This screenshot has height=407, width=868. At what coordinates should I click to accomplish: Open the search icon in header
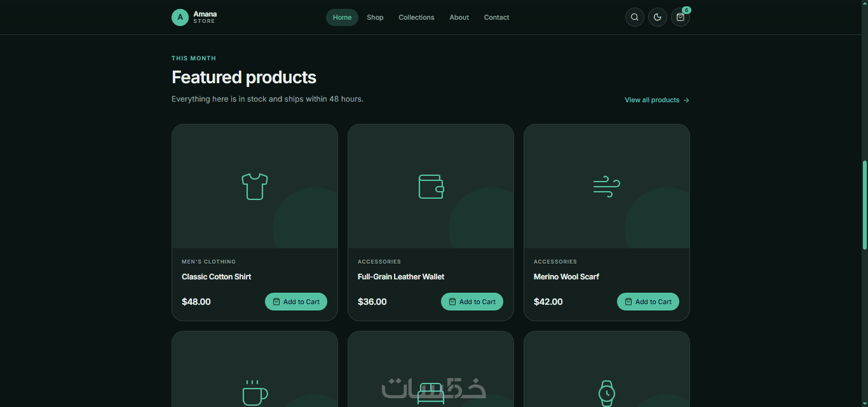[634, 17]
